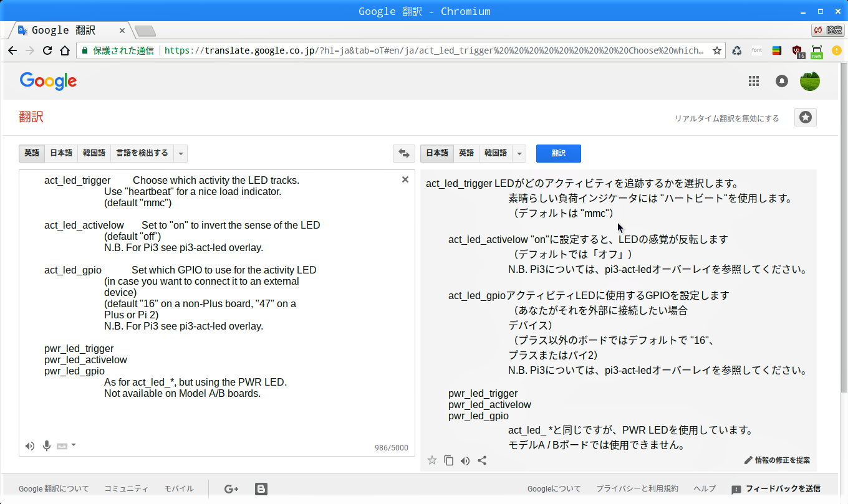The image size is (848, 504).
Task: Open the browser home page
Action: [64, 50]
